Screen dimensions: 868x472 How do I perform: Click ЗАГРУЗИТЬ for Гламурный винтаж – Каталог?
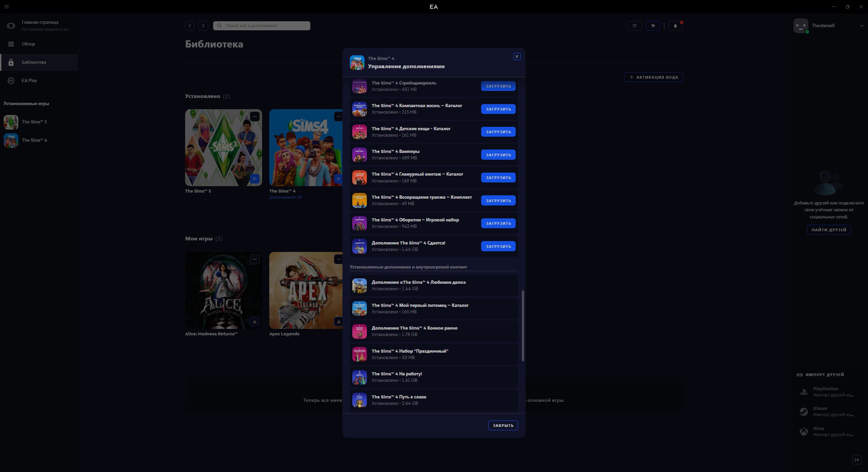point(498,178)
